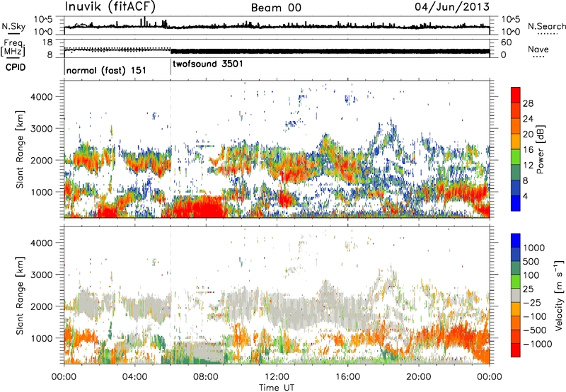
Task: Click the '04:00' time axis label
Action: tap(134, 376)
